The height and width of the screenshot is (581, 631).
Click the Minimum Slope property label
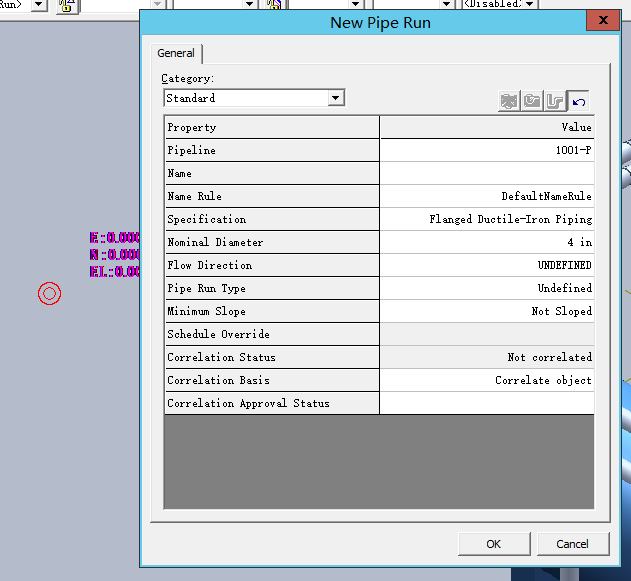(x=272, y=311)
